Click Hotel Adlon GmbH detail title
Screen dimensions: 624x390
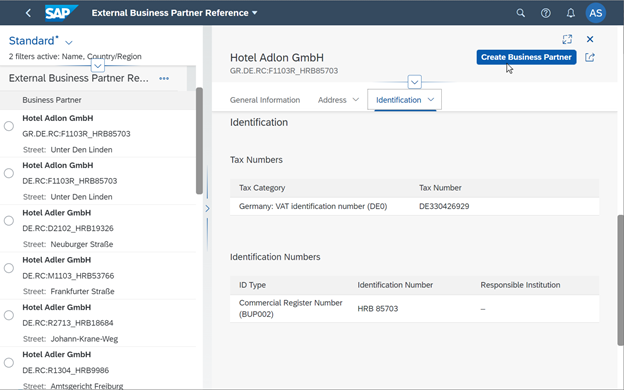(277, 58)
